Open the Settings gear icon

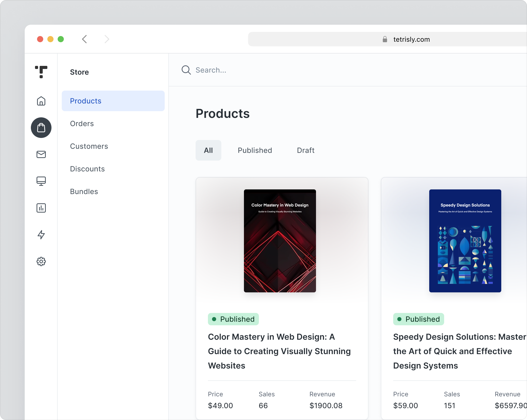click(x=41, y=261)
